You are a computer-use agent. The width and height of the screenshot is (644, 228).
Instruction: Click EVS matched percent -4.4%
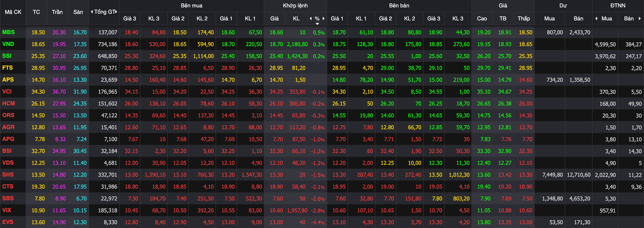click(318, 222)
